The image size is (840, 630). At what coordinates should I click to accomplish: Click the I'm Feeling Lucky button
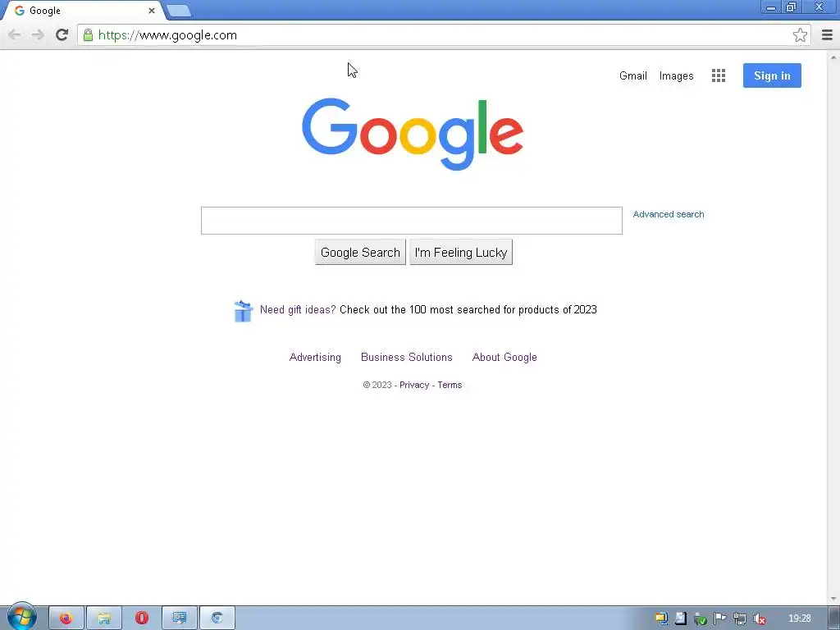point(461,253)
